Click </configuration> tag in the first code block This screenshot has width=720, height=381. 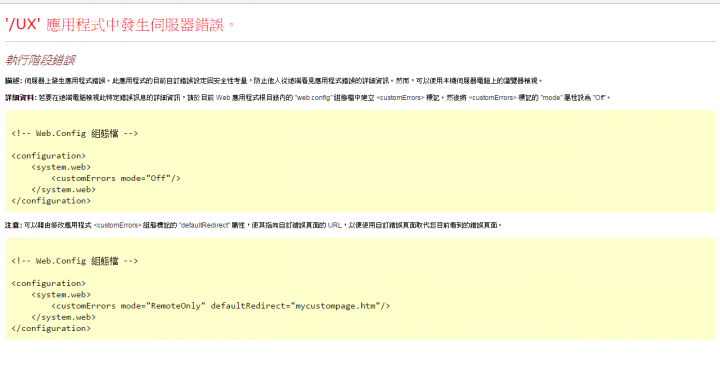pyautogui.click(x=51, y=201)
